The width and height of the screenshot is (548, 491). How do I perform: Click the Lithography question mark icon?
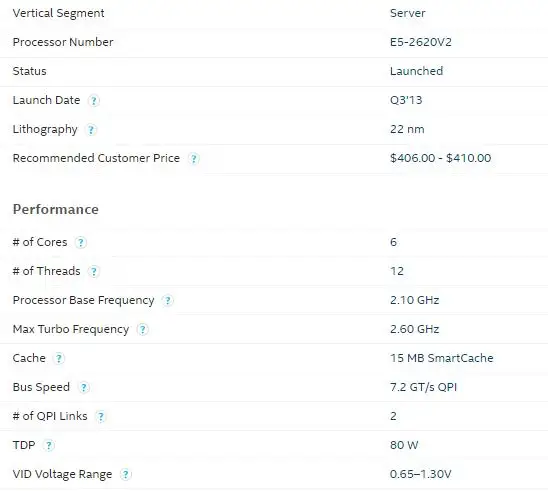pos(91,130)
